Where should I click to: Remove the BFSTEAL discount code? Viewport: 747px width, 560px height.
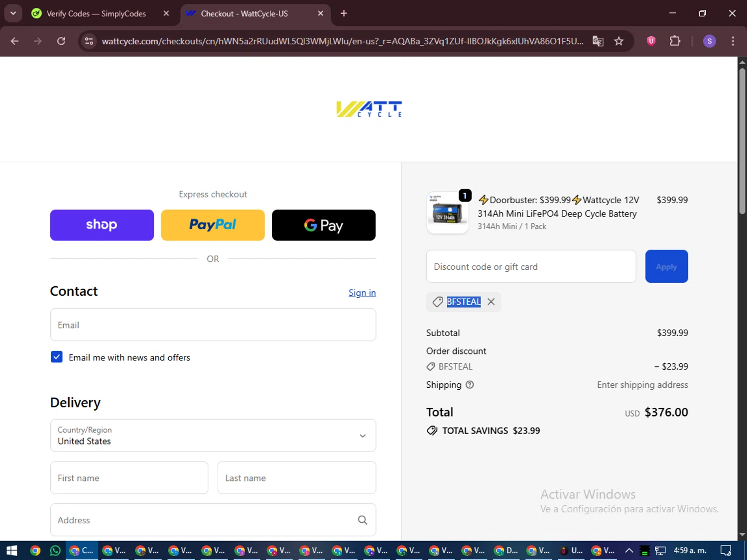pyautogui.click(x=491, y=302)
